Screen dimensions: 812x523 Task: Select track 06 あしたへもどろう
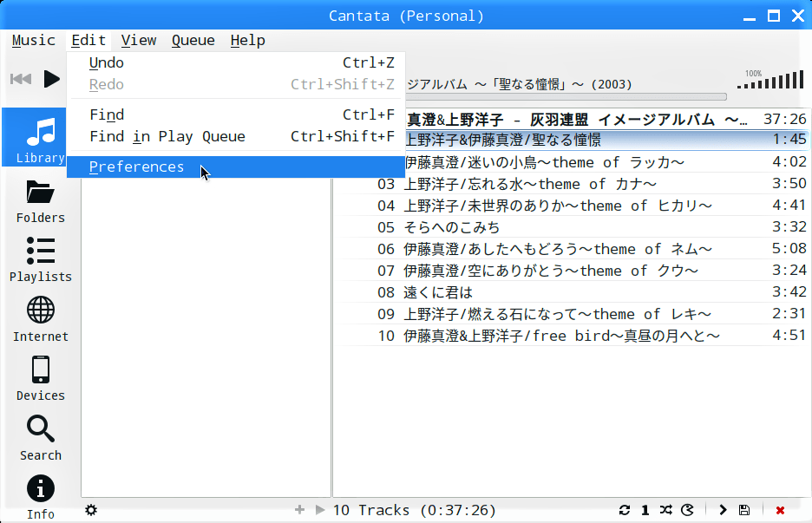click(573, 249)
